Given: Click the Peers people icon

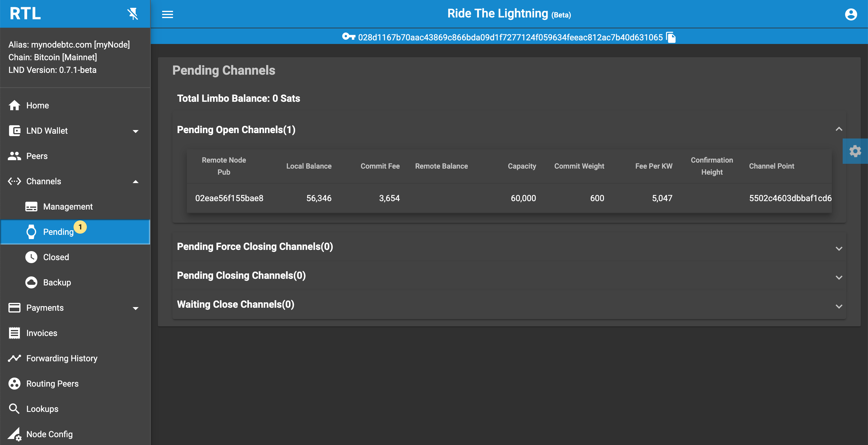Looking at the screenshot, I should 14,156.
